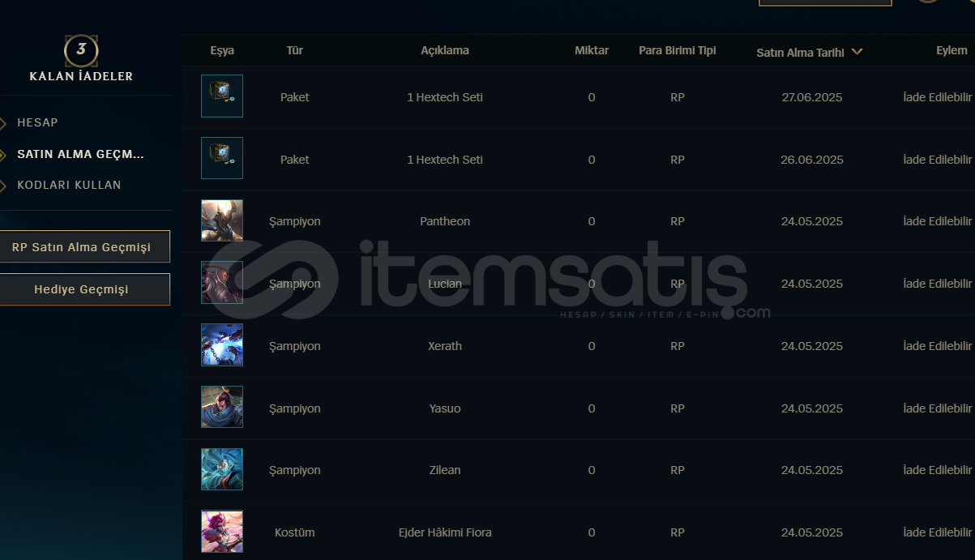Select the Ejder Hâkimi Fiora skin thumbnail
Screen dimensions: 975x560
222,532
